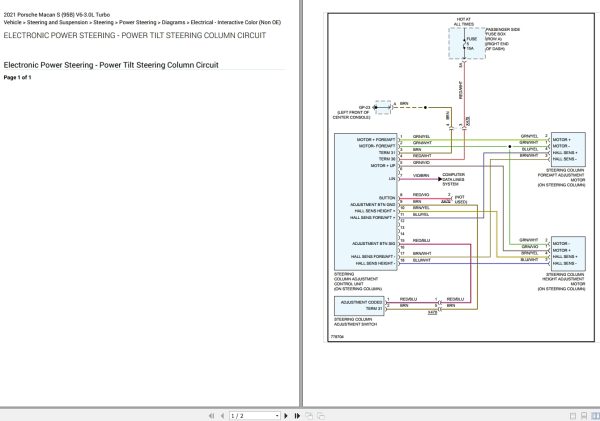600x421 pixels.
Task: Click the fuse box symbol in the diagram
Action: tap(467, 43)
